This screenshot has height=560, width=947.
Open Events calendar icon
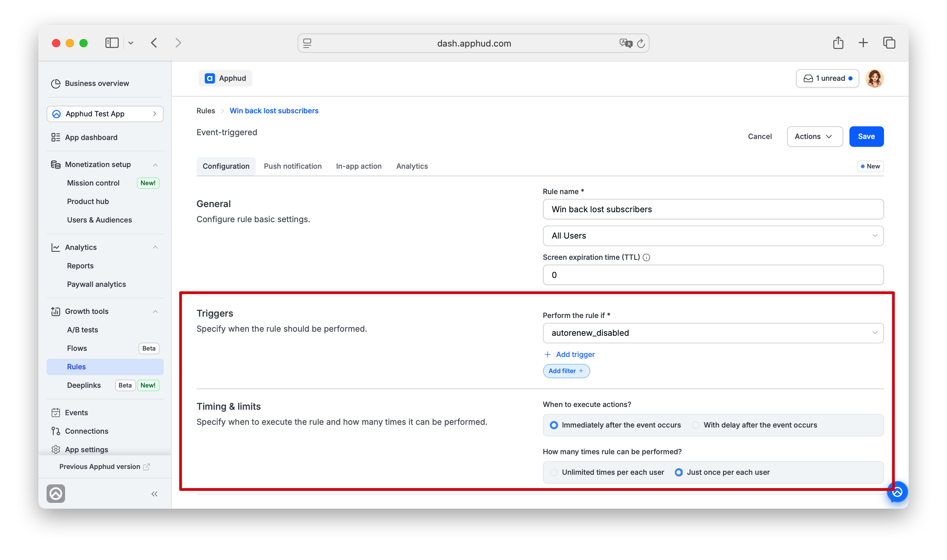pyautogui.click(x=56, y=412)
